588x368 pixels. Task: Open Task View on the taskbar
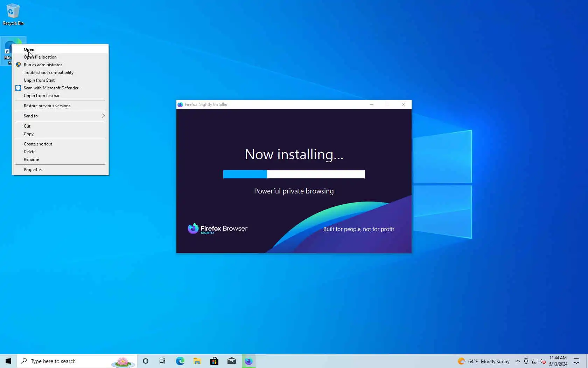pos(162,361)
